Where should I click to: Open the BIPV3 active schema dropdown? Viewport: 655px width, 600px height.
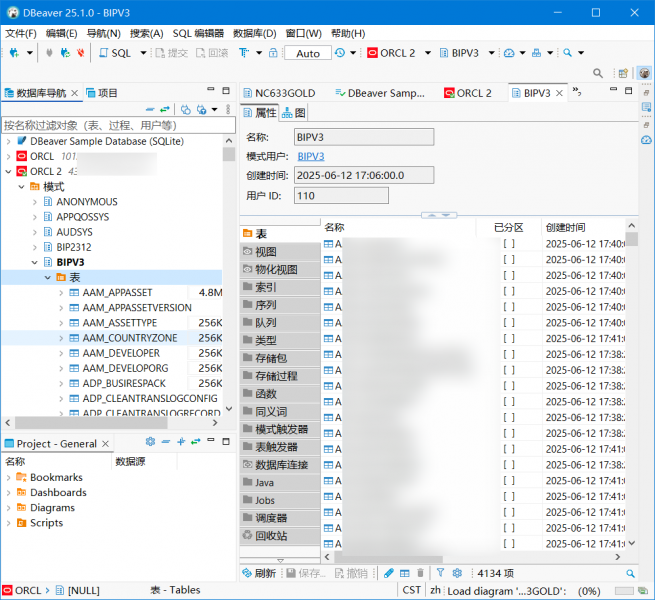coord(492,53)
